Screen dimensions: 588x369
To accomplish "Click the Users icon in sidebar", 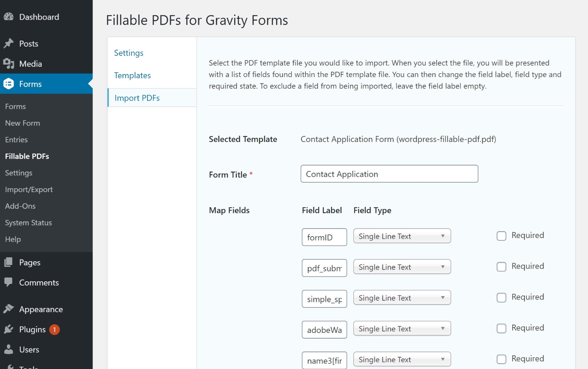I will point(8,349).
